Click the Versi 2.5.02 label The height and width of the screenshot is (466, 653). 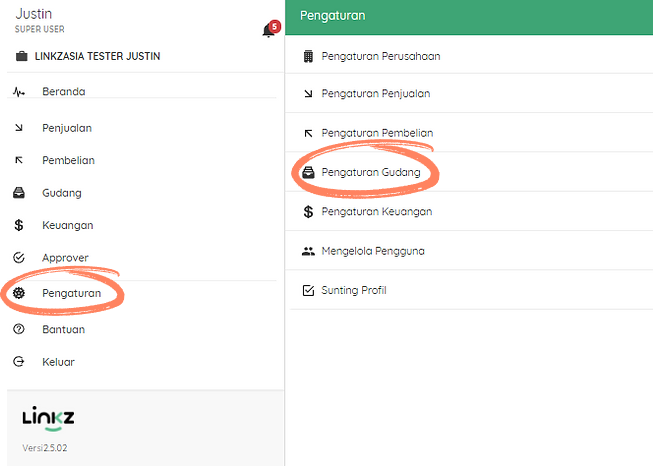coord(45,448)
